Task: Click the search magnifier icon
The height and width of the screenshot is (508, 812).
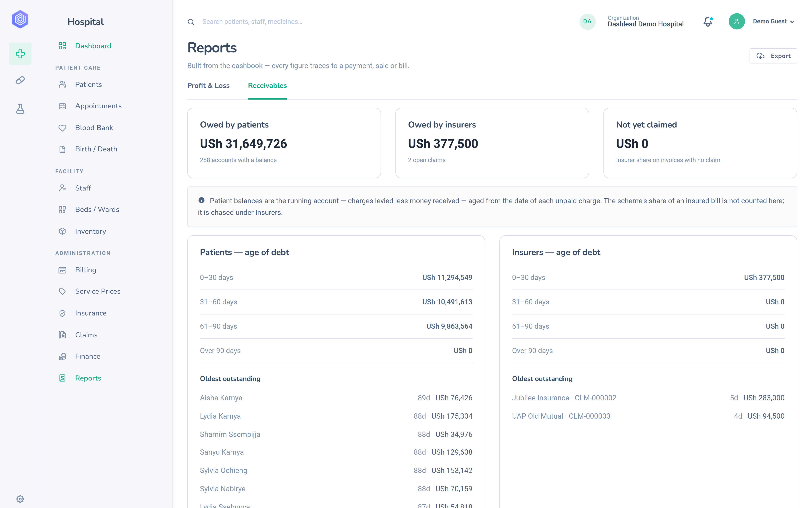Action: 191,22
